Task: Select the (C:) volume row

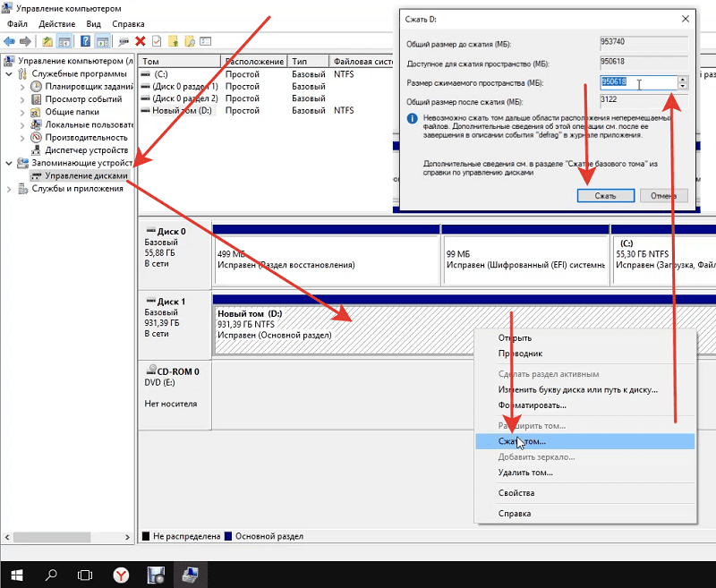Action: point(265,74)
